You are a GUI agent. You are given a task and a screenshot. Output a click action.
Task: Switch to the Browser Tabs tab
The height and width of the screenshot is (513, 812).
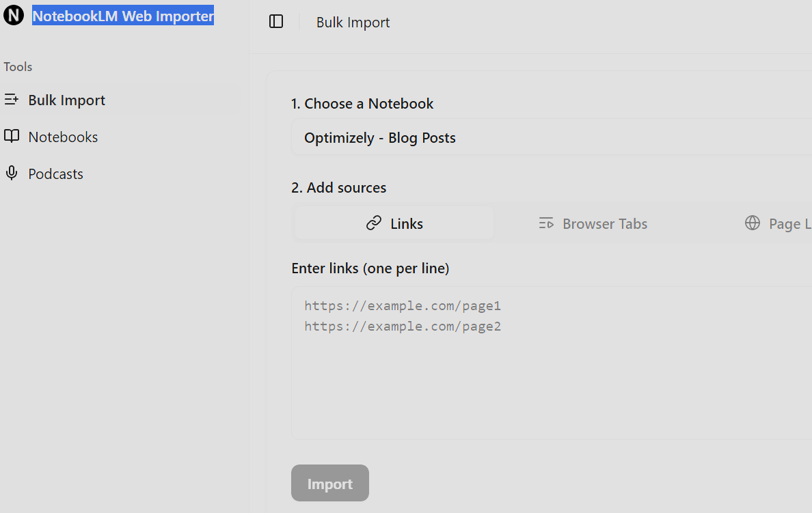[593, 223]
